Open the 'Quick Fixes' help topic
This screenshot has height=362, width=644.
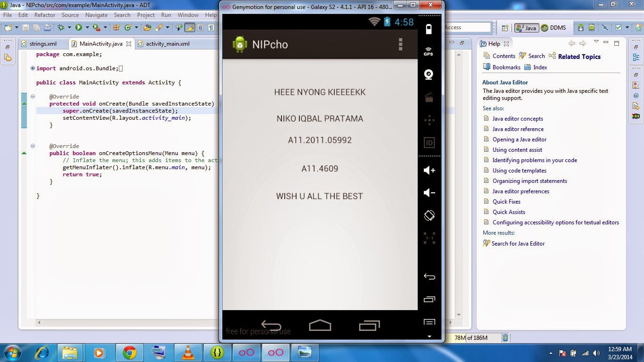coord(506,202)
